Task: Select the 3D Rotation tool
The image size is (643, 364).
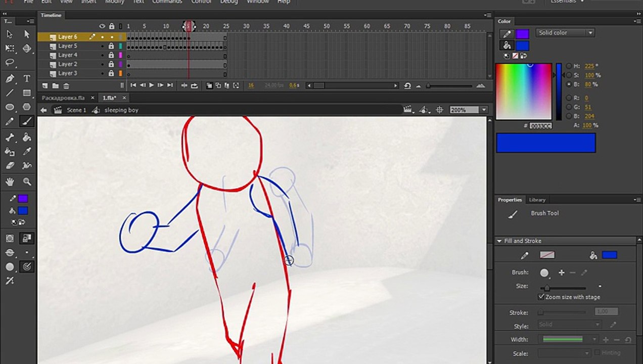Action: pyautogui.click(x=27, y=49)
